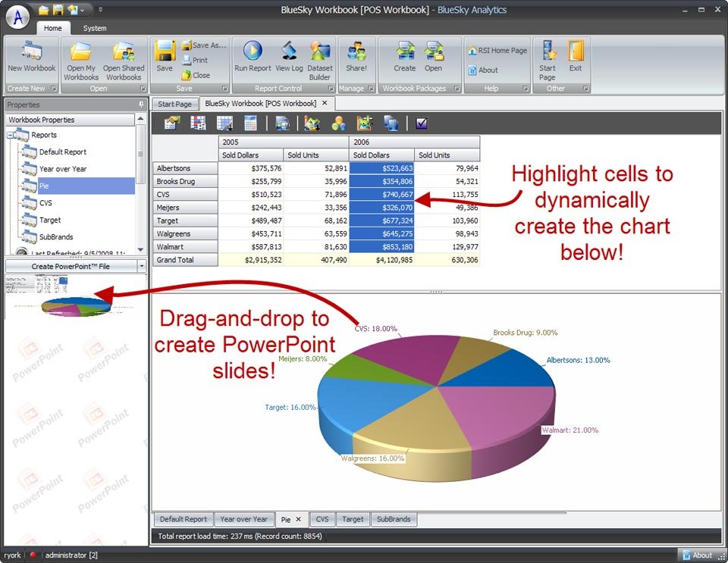Switch to the Home ribbon tab

tap(53, 28)
